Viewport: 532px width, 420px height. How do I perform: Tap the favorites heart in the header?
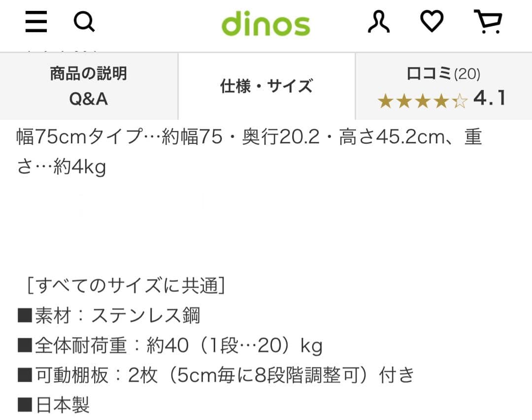pos(432,22)
